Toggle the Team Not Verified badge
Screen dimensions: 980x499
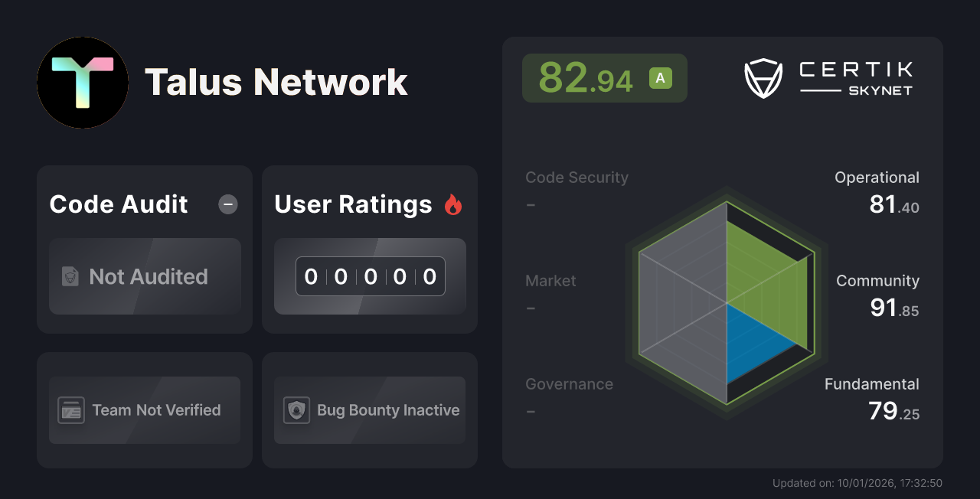144,409
